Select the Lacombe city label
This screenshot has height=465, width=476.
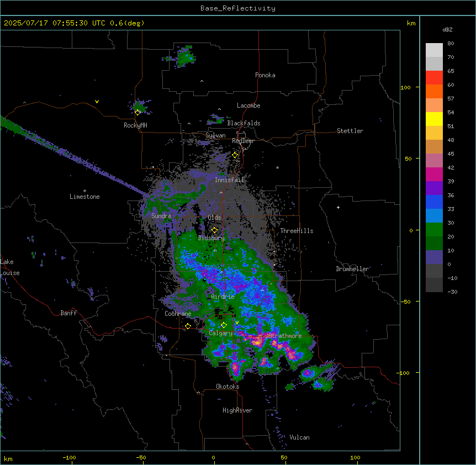click(248, 105)
